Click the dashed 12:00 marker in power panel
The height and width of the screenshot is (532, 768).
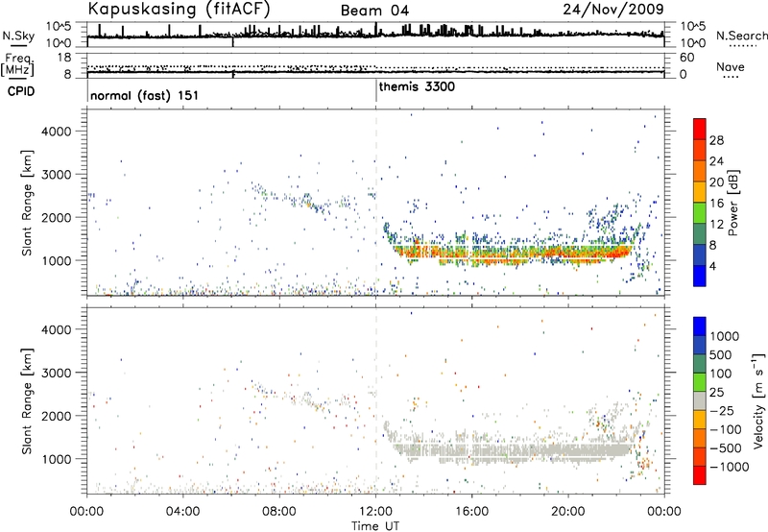tap(376, 203)
